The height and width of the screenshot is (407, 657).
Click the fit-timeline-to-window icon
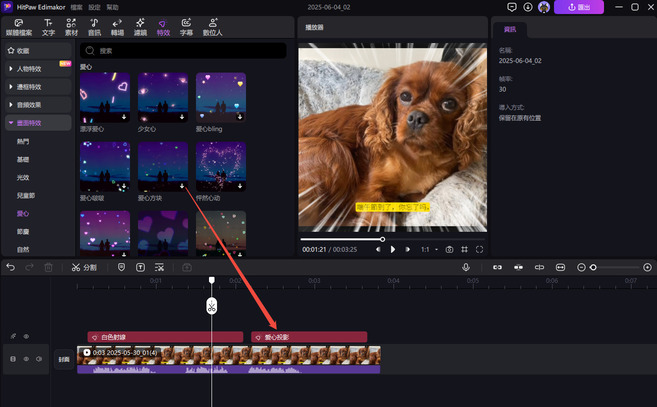[x=560, y=267]
